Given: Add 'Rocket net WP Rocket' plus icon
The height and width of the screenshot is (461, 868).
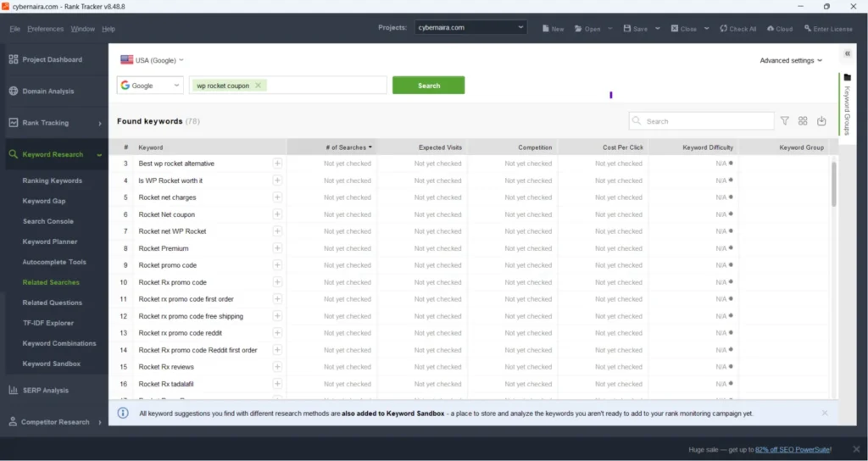Looking at the screenshot, I should [x=277, y=230].
